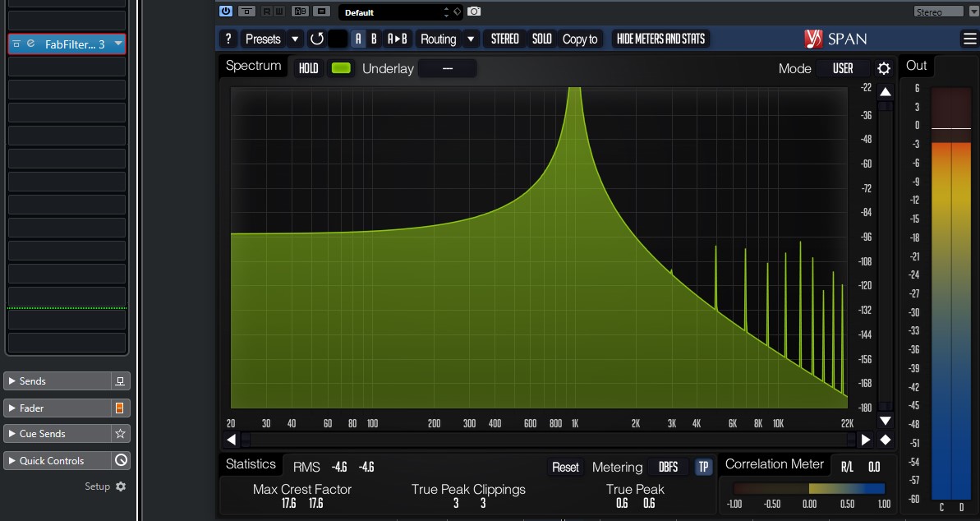
Task: Reset the statistics
Action: (x=565, y=468)
